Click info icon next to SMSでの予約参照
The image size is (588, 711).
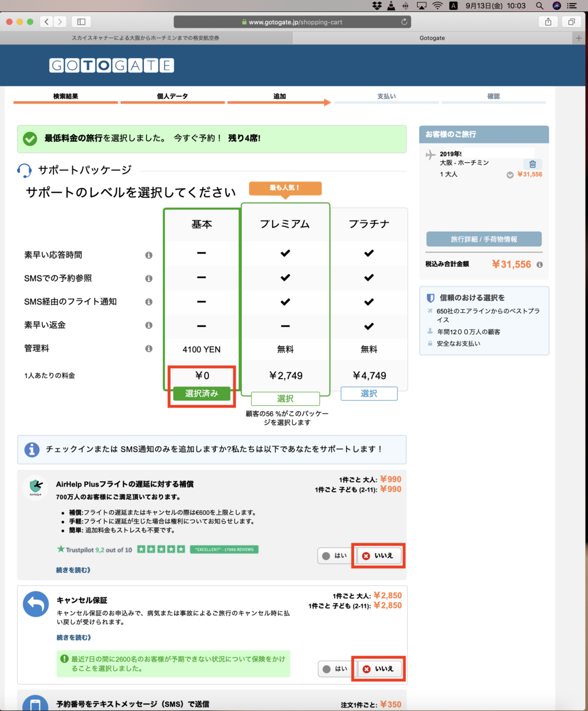[x=149, y=278]
